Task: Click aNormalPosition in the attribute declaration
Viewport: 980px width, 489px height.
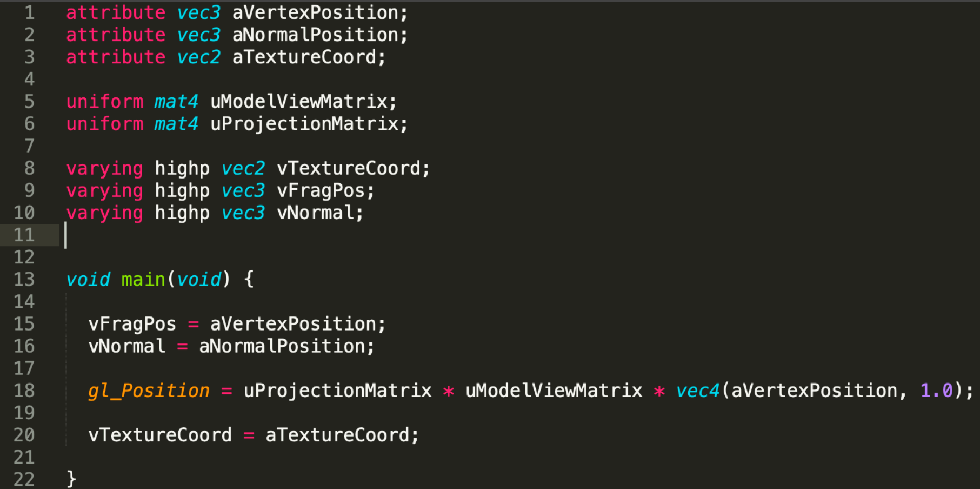Action: coord(315,35)
